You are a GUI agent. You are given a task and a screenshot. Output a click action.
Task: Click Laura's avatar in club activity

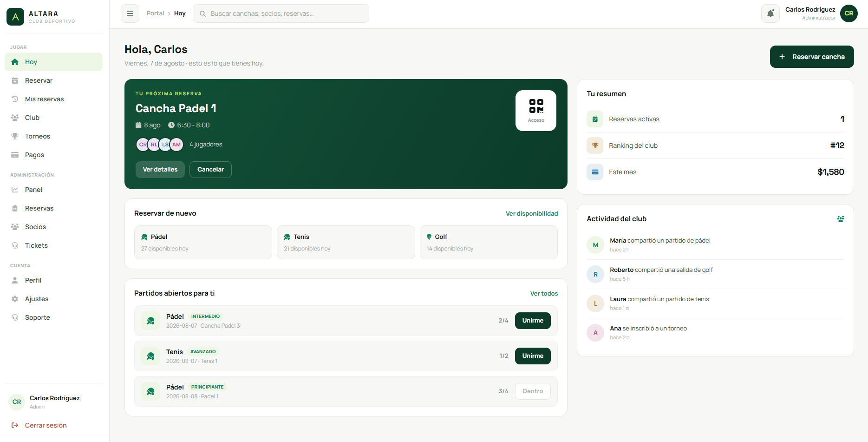click(595, 303)
